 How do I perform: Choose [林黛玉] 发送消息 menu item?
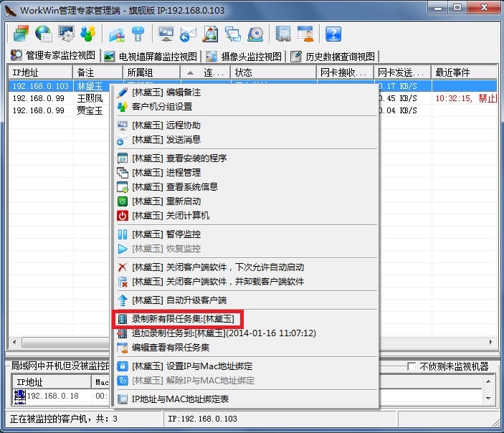coord(244,140)
